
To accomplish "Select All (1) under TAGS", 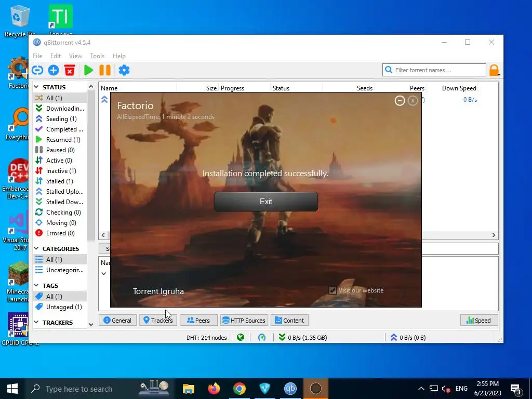I will point(60,296).
